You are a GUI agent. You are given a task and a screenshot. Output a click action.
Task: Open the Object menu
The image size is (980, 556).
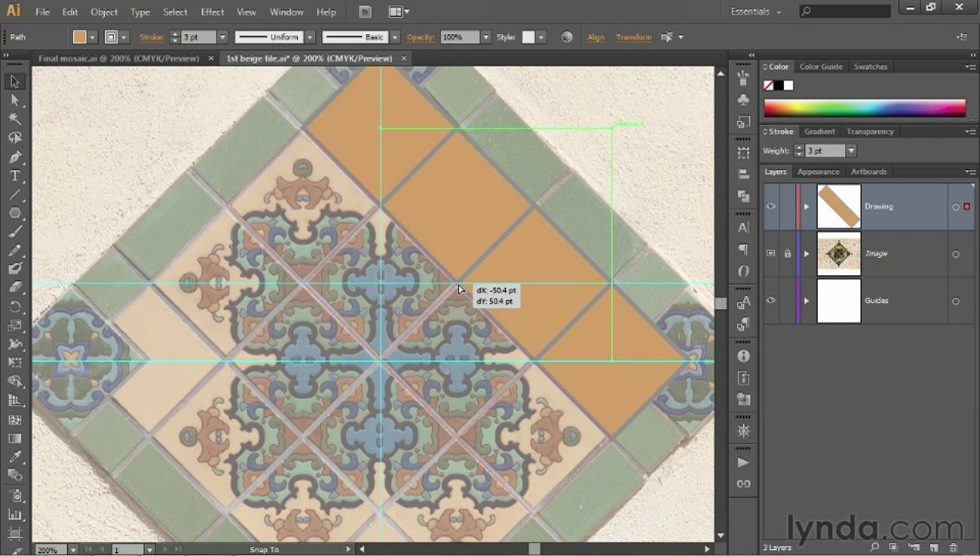(x=104, y=12)
